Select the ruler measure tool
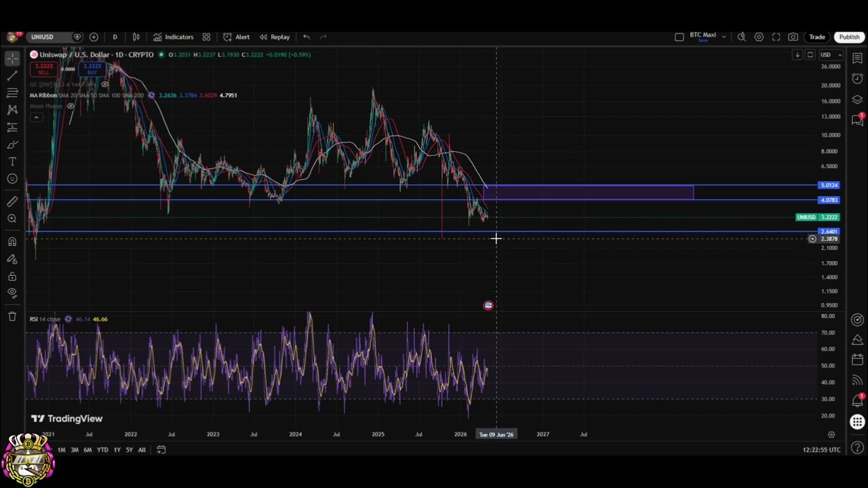This screenshot has width=868, height=488. pos(12,201)
